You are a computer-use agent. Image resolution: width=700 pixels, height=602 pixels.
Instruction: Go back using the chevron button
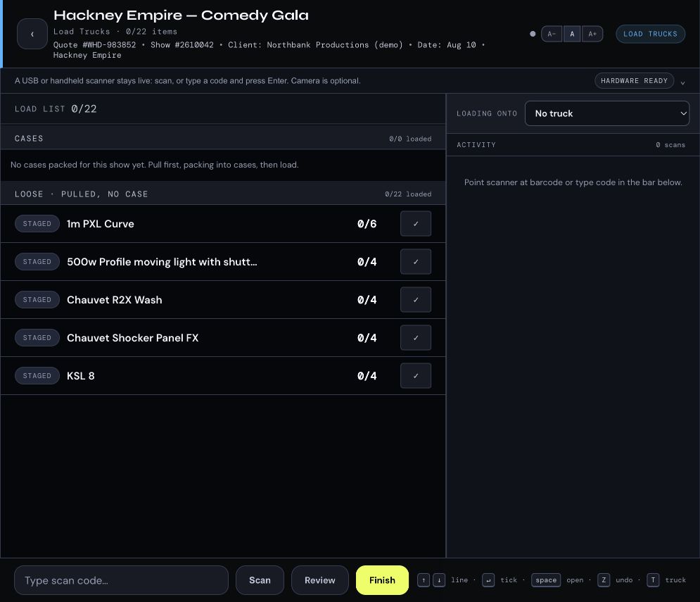point(32,34)
